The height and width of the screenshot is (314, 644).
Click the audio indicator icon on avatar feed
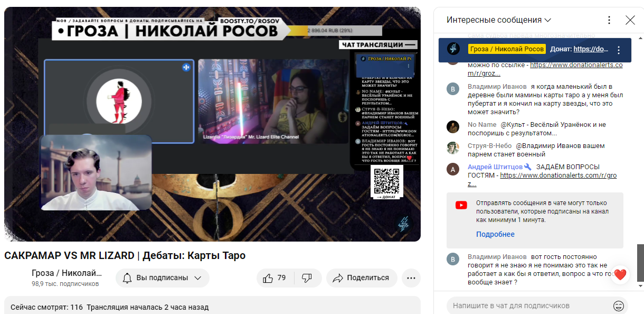tap(186, 67)
